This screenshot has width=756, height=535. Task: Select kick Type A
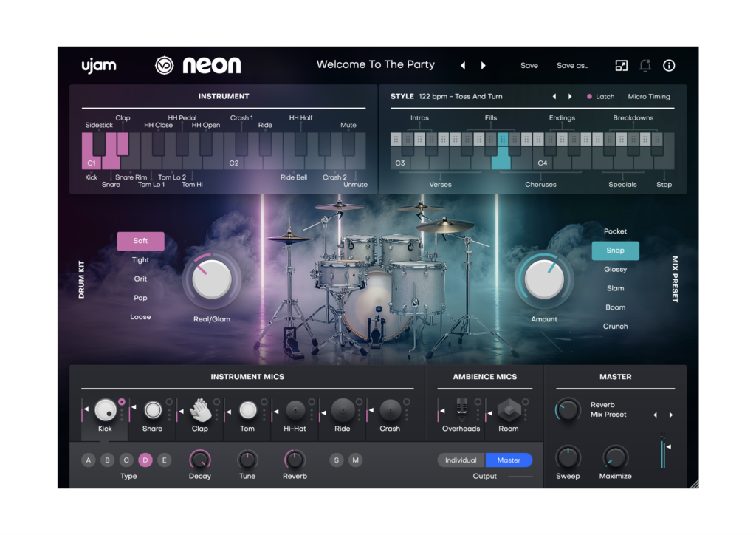tap(89, 460)
